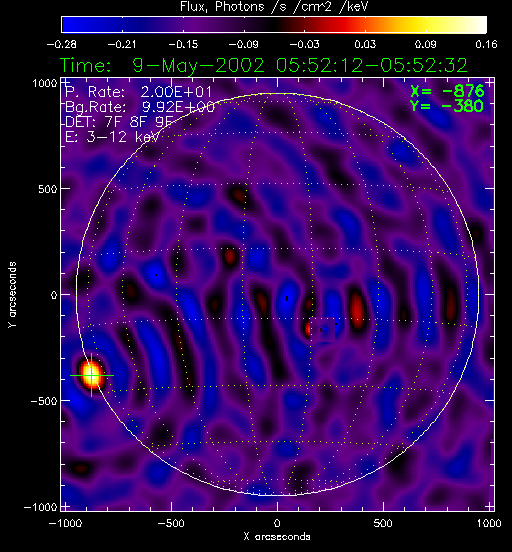Click the green Y= -380 coordinate readout

coord(447,106)
